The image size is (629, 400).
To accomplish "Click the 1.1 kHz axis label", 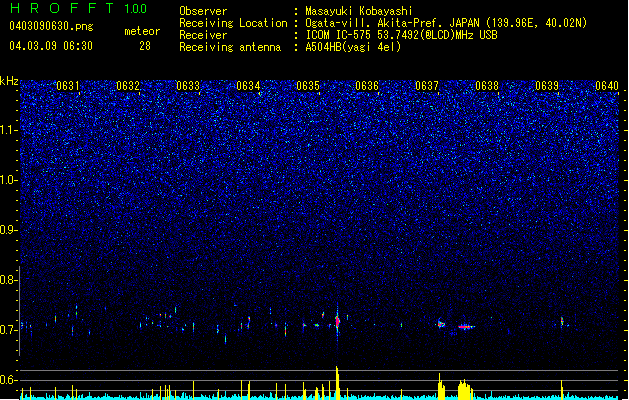I will click(x=8, y=130).
